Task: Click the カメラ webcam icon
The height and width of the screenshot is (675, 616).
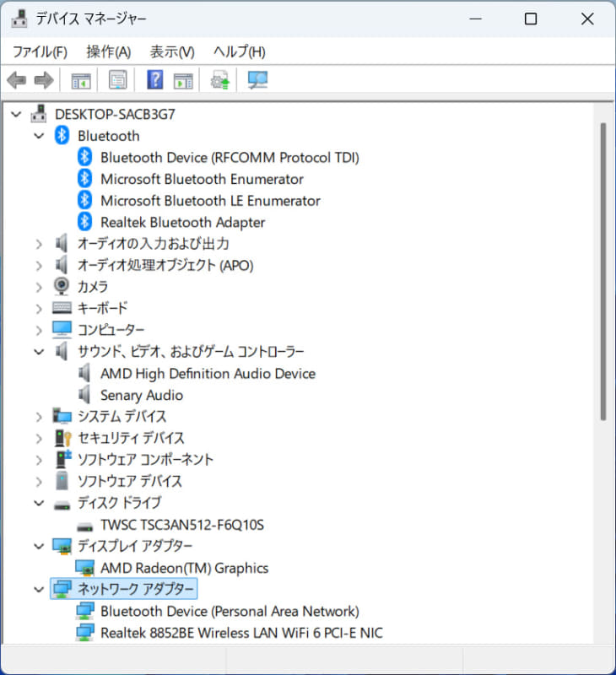Action: click(x=62, y=286)
